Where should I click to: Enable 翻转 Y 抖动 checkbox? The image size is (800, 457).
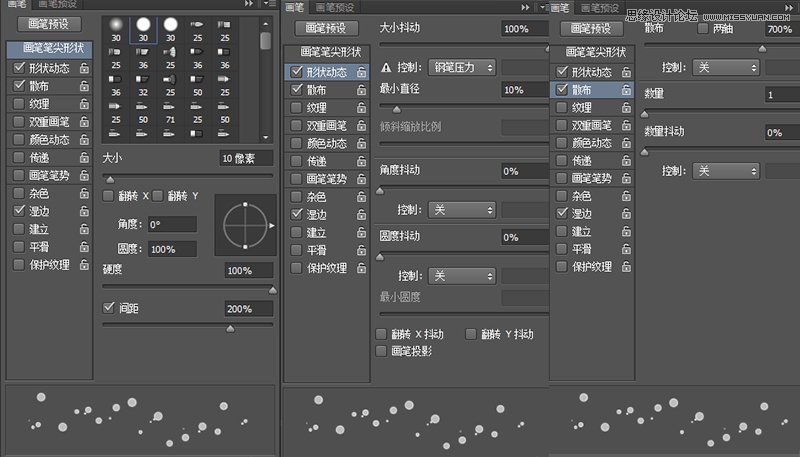[x=471, y=334]
